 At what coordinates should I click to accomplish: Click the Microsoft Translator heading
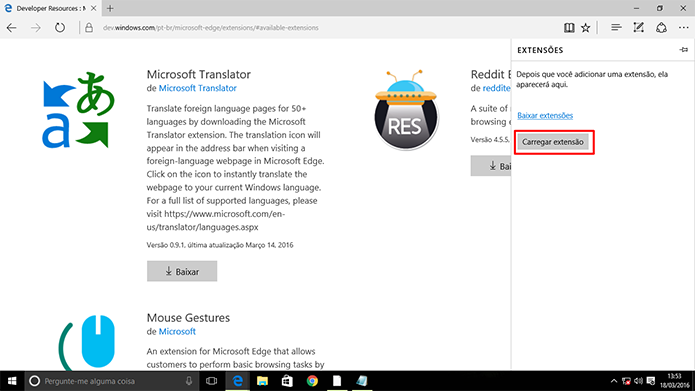pyautogui.click(x=199, y=74)
